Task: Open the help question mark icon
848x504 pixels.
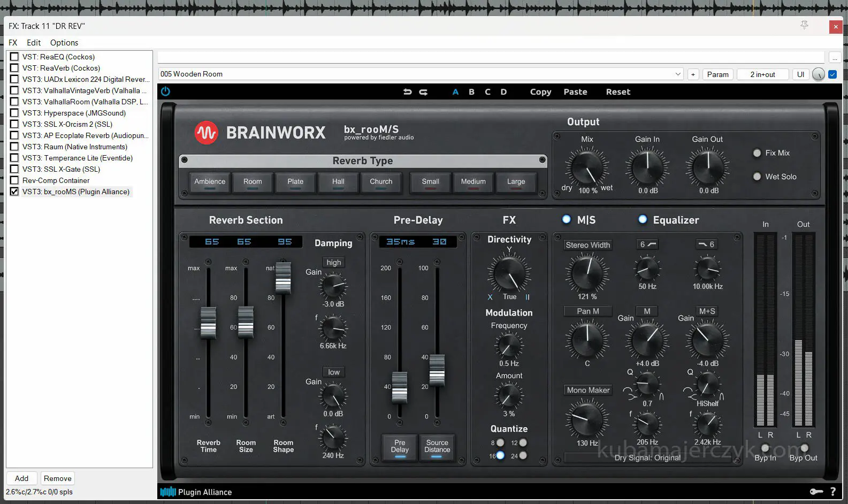Action: point(832,492)
